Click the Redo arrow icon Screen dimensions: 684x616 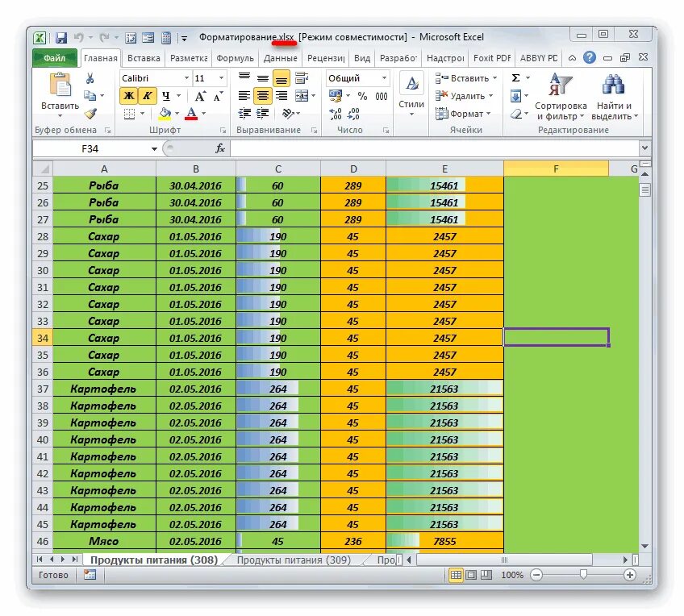[104, 37]
